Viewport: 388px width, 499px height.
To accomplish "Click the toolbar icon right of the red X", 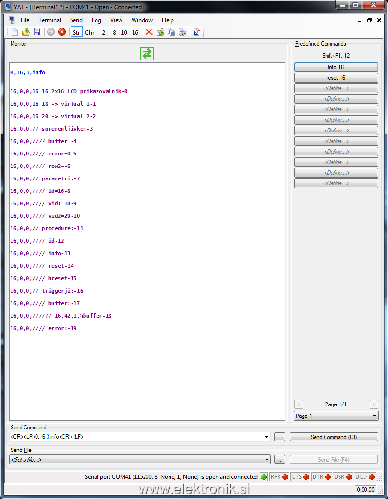I will 160,32.
